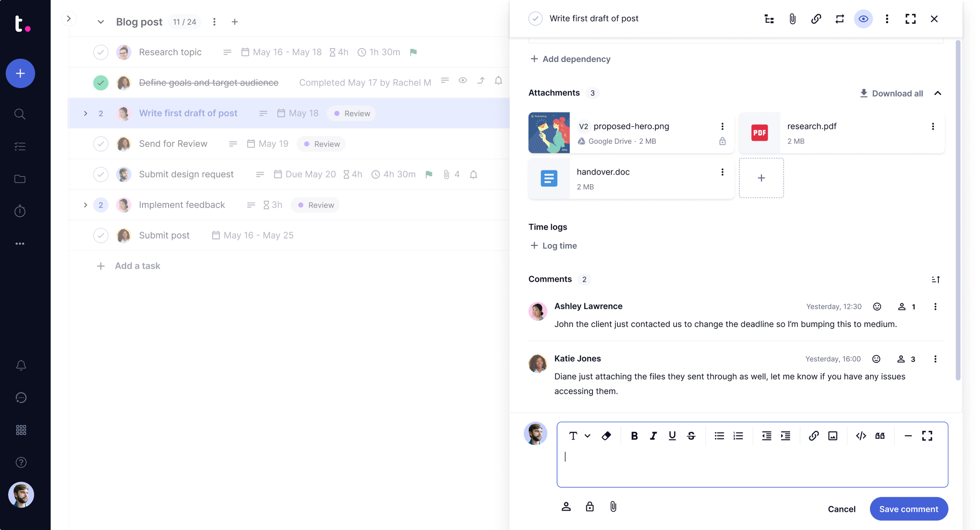Mark Research topic task complete
The width and height of the screenshot is (980, 530).
[x=101, y=52]
